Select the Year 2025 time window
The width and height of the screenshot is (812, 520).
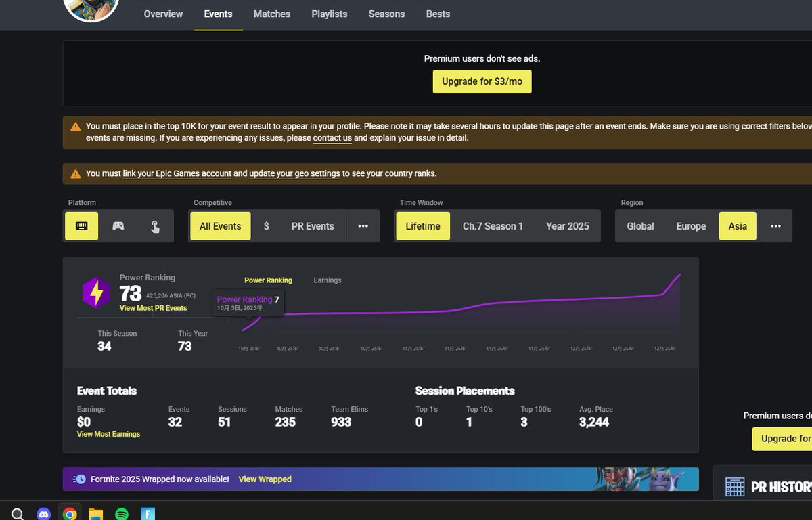pos(568,226)
